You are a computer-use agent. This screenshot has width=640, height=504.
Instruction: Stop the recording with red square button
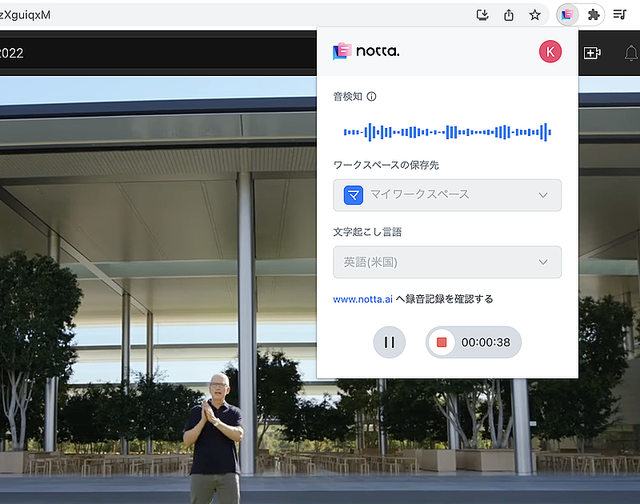(441, 342)
